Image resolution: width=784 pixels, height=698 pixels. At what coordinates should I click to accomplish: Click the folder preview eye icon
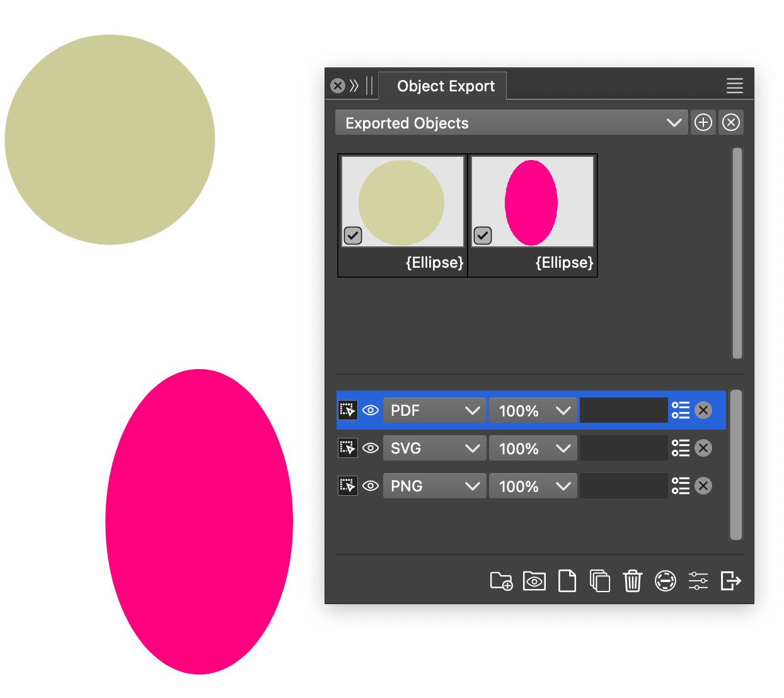pyautogui.click(x=534, y=581)
